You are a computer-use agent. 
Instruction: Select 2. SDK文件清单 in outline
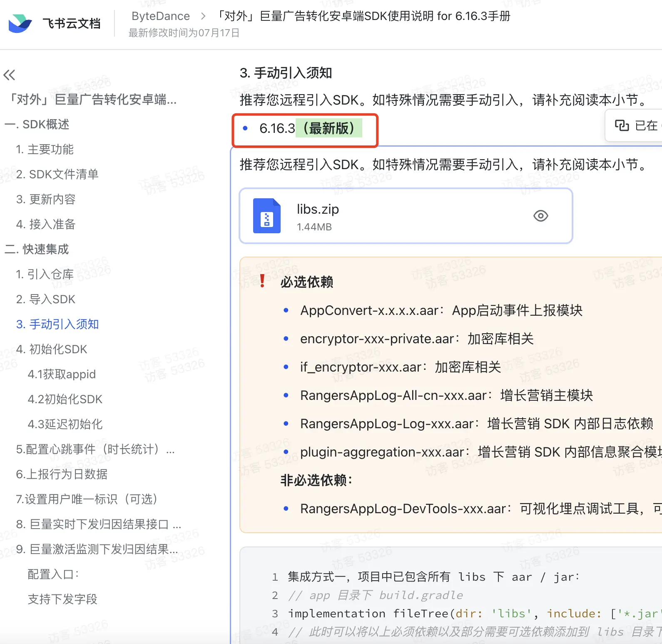(57, 174)
